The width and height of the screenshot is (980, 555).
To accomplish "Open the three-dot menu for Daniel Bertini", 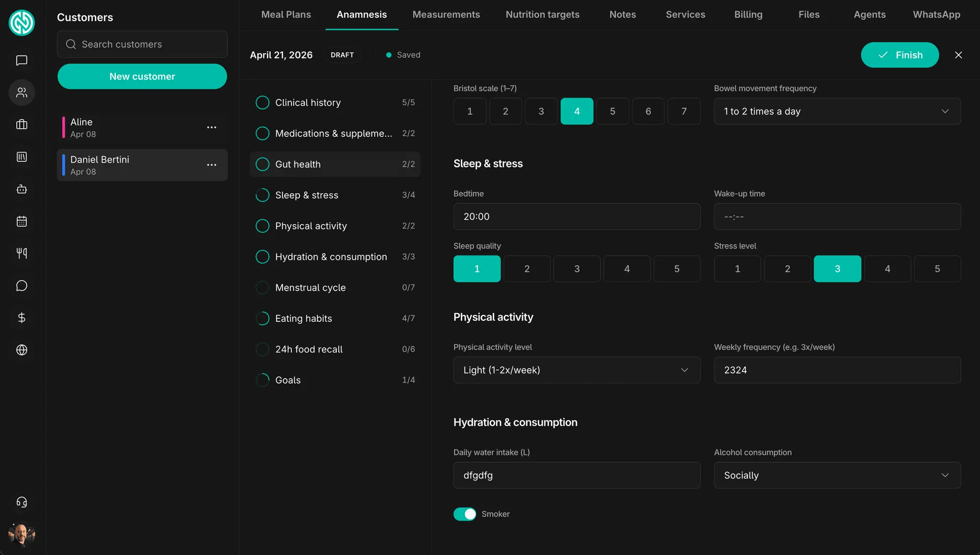I will tap(212, 165).
